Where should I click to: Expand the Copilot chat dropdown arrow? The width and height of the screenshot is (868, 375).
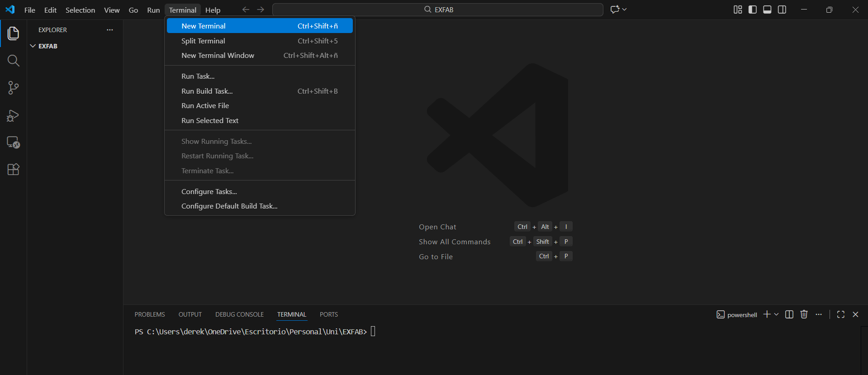point(625,9)
